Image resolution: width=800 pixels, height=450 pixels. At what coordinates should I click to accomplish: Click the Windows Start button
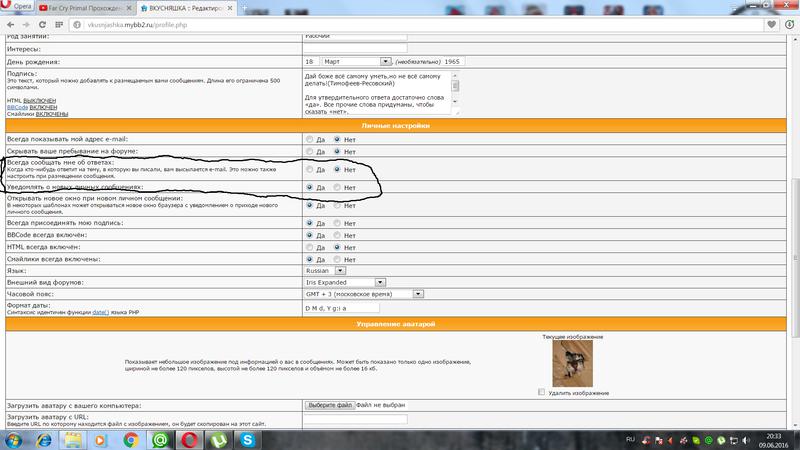click(x=17, y=440)
